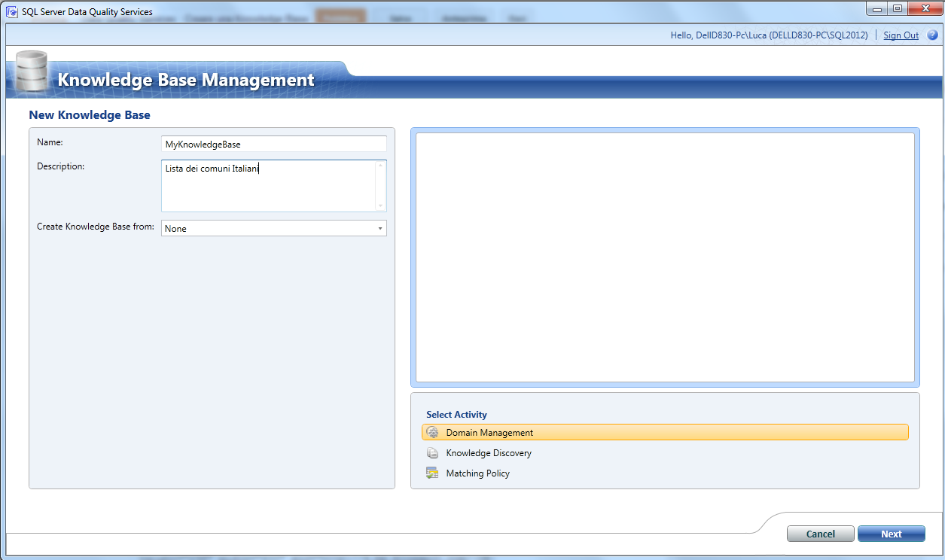
Task: Click the Domain Management gear icon
Action: 433,432
